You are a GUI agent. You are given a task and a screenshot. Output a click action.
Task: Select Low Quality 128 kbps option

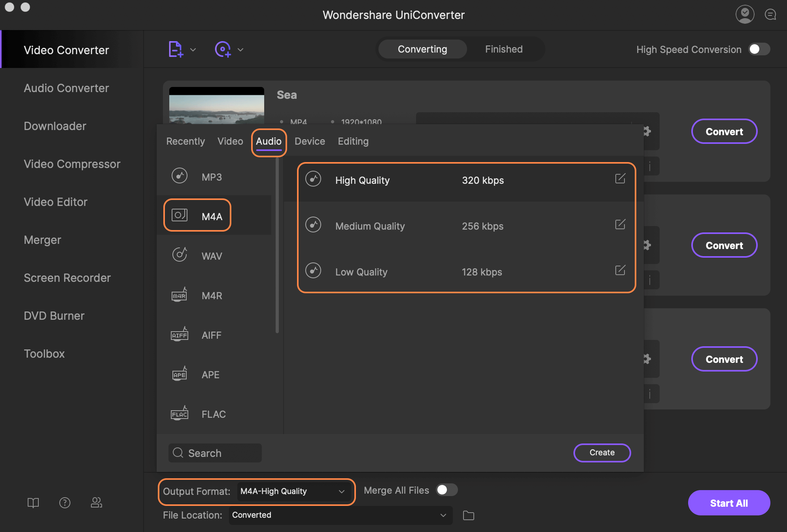tap(465, 272)
